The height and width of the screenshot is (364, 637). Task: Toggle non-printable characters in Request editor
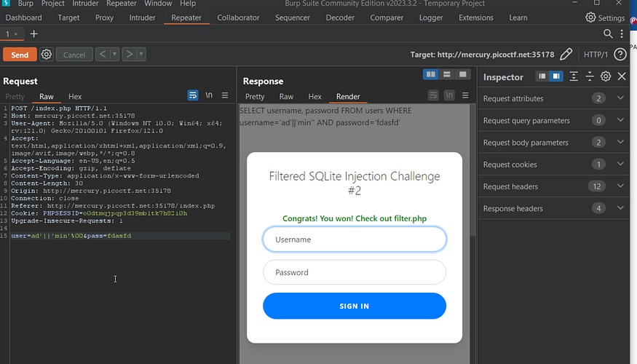click(x=209, y=95)
